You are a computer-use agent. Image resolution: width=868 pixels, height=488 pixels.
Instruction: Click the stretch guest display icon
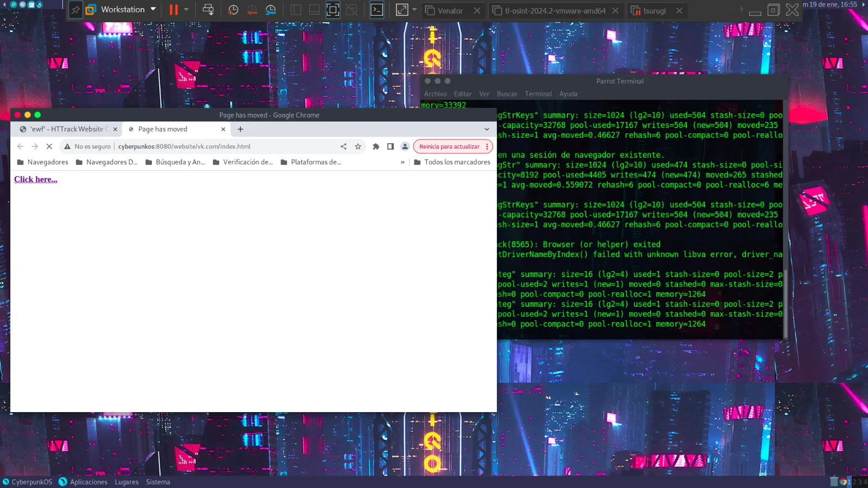402,10
